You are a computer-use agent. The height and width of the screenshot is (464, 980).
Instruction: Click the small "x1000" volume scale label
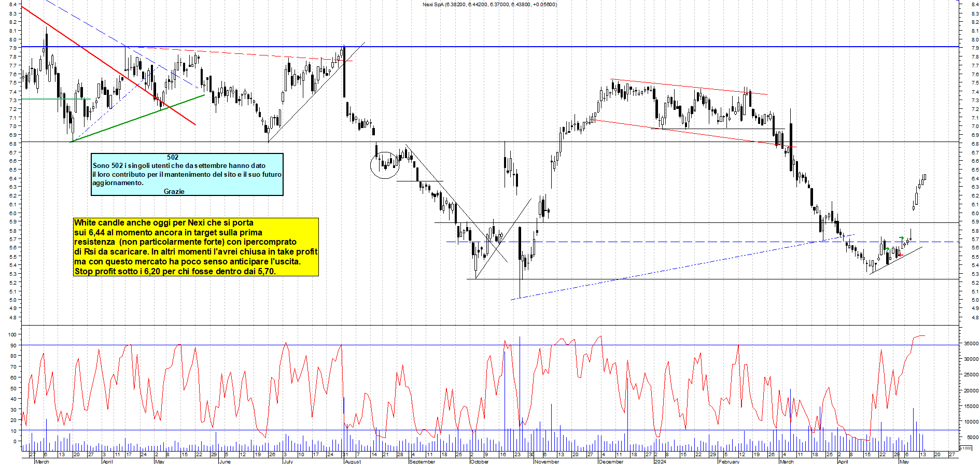coord(966,448)
